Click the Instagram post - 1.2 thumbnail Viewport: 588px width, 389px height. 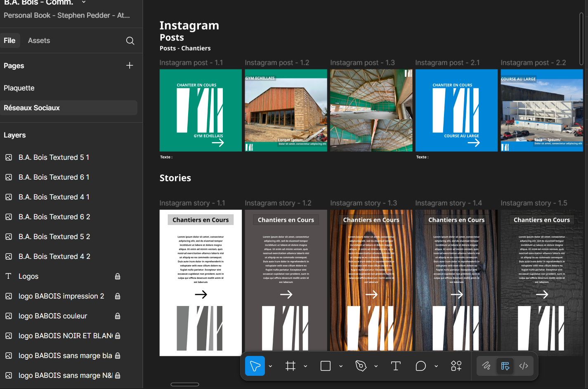coord(286,110)
